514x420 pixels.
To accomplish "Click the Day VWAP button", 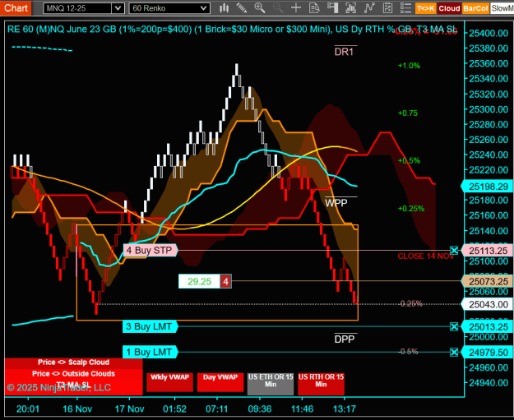I will (220, 382).
